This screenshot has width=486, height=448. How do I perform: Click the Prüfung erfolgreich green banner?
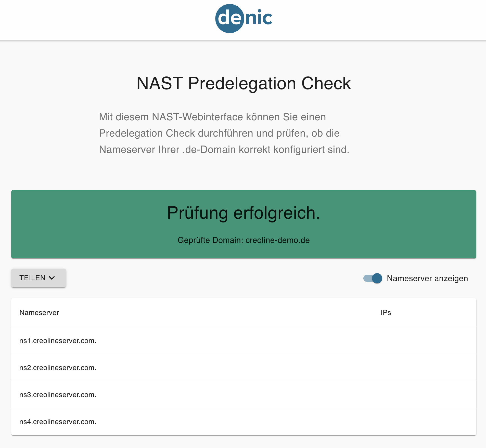244,224
